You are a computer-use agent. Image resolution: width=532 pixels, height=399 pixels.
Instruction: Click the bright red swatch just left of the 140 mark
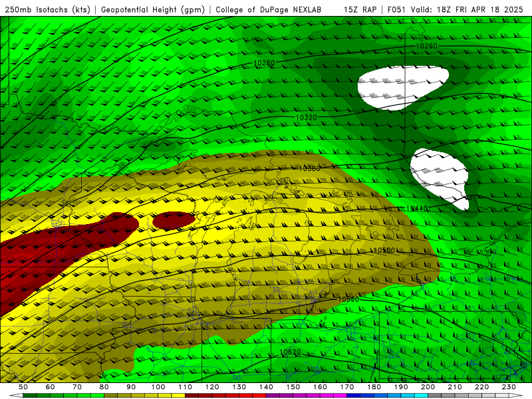[x=259, y=396]
